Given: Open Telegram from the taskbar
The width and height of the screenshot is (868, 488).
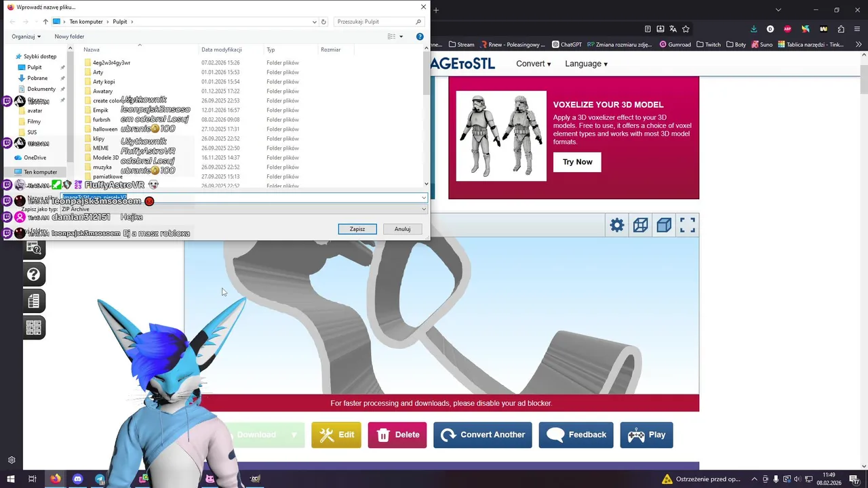Looking at the screenshot, I should click(100, 479).
